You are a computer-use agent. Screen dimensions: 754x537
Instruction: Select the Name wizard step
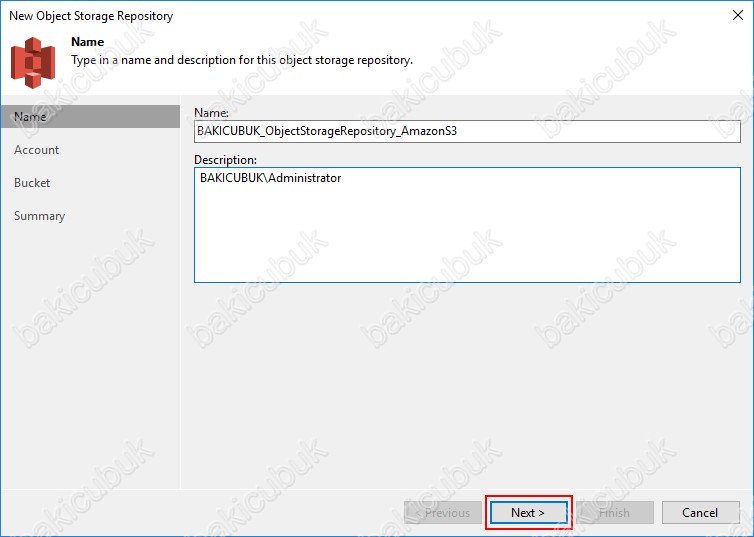tap(90, 117)
